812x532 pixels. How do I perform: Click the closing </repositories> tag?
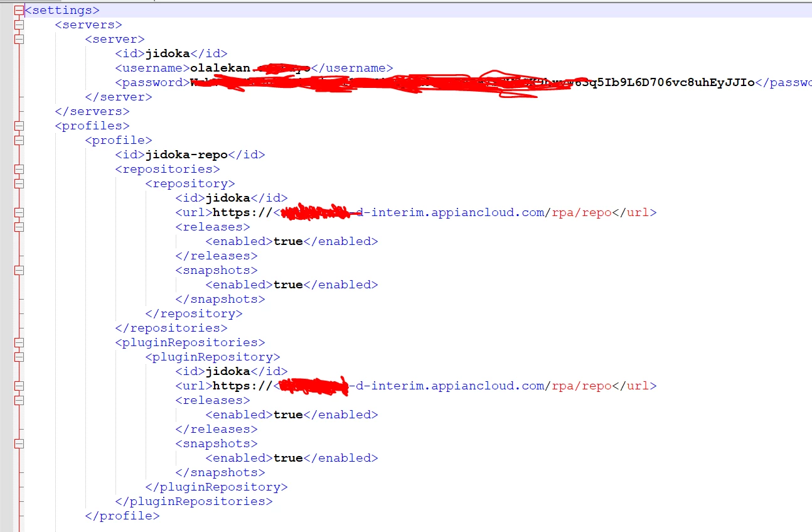point(171,328)
